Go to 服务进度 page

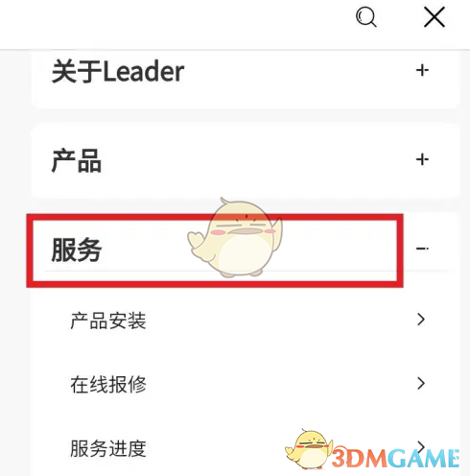click(x=108, y=448)
